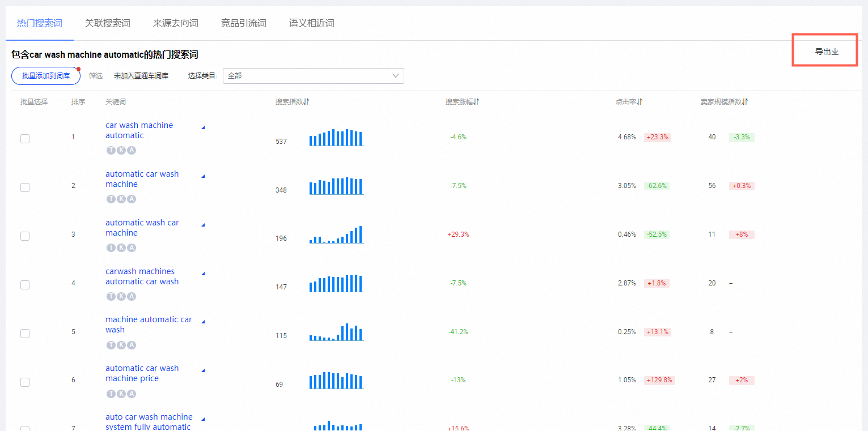Expand triangle beside 'automatic car wash machine'
Viewport: 868px width, 431px height.
[203, 177]
